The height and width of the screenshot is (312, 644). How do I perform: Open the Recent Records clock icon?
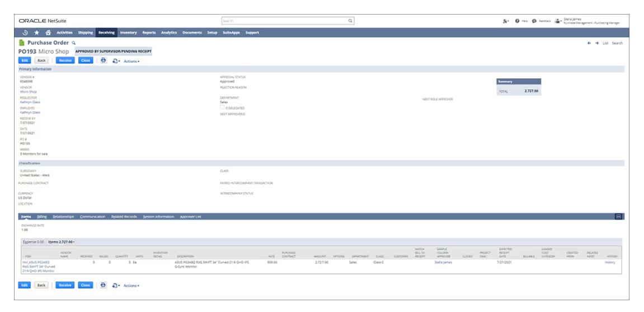25,32
